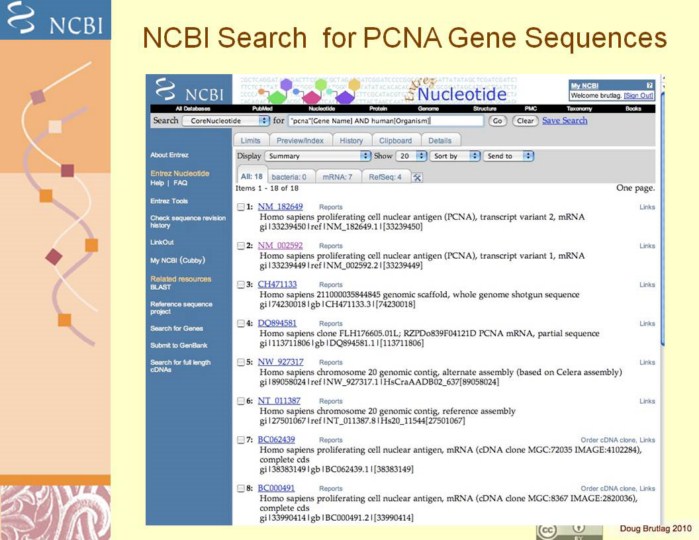Screen dimensions: 699x540
Task: Select the mRNA: 7 results tab
Action: 337,176
